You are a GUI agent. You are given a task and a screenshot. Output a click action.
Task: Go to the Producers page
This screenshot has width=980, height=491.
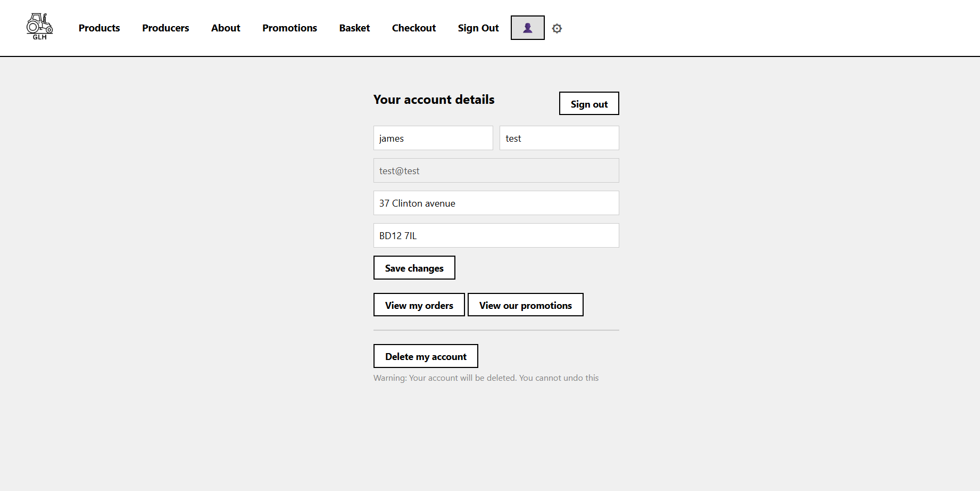(165, 28)
